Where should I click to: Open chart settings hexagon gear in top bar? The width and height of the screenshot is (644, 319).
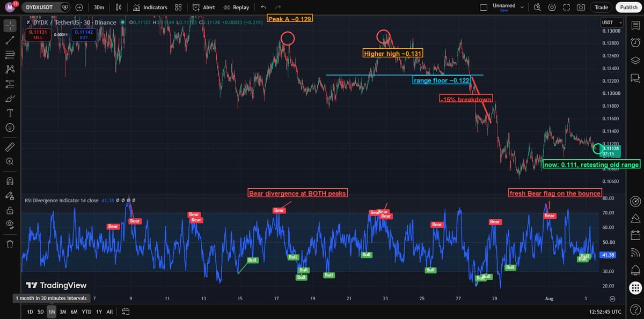(x=552, y=8)
